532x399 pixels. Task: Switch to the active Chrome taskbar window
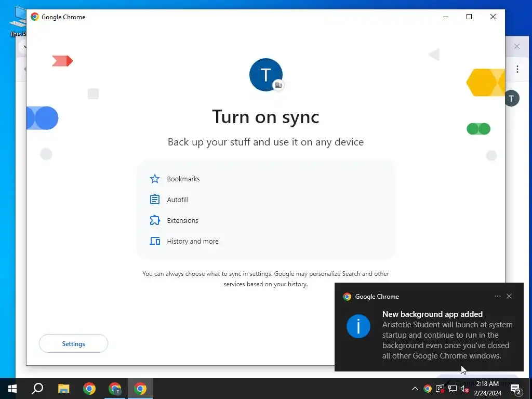pyautogui.click(x=140, y=389)
